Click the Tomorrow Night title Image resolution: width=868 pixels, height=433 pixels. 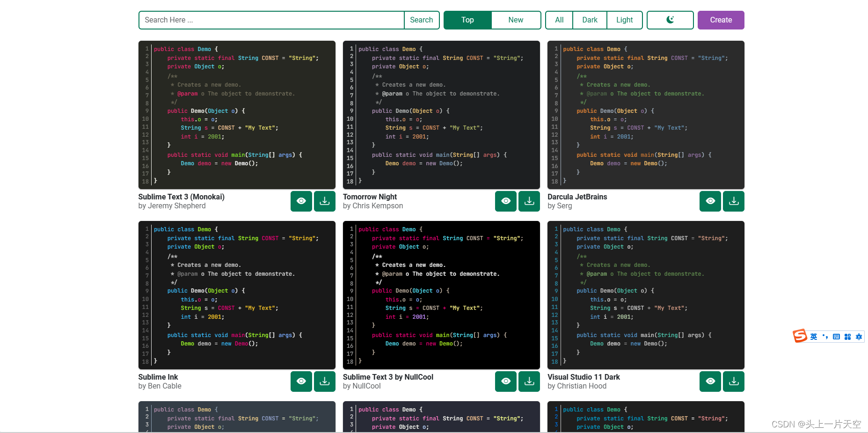click(x=370, y=197)
